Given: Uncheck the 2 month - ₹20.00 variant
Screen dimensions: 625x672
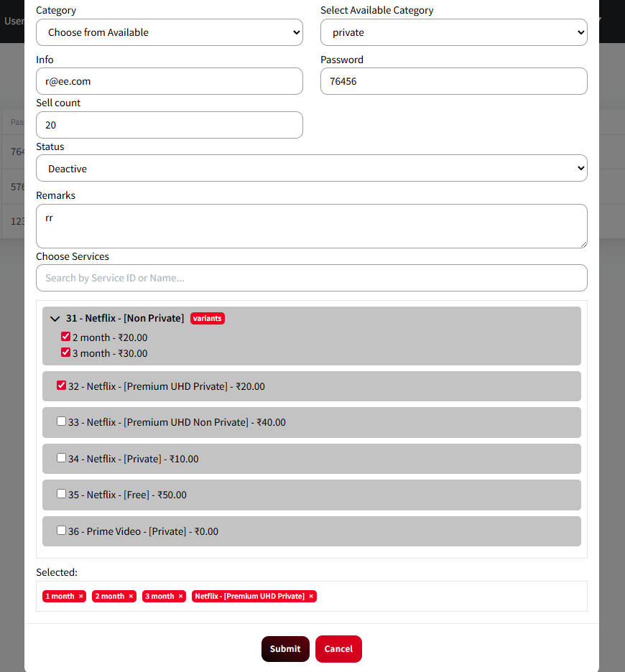Looking at the screenshot, I should coord(65,337).
